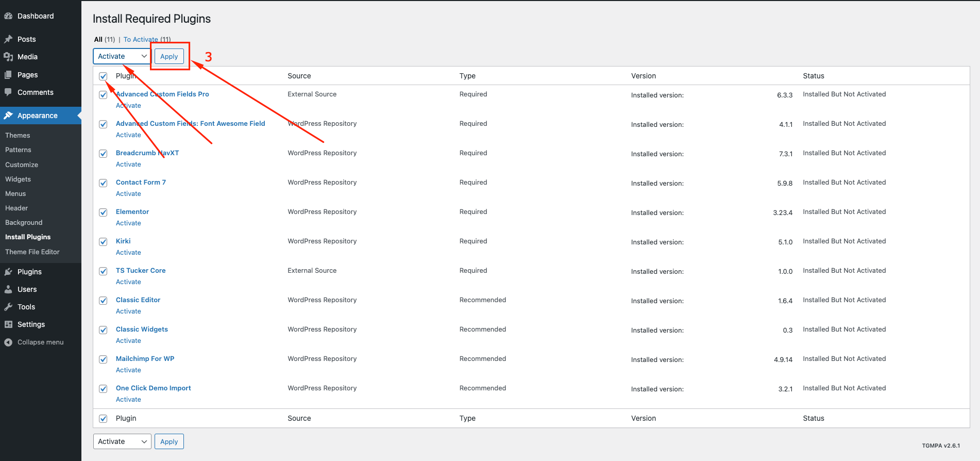980x461 pixels.
Task: Click Activate under One Click Demo Import
Action: [x=128, y=399]
